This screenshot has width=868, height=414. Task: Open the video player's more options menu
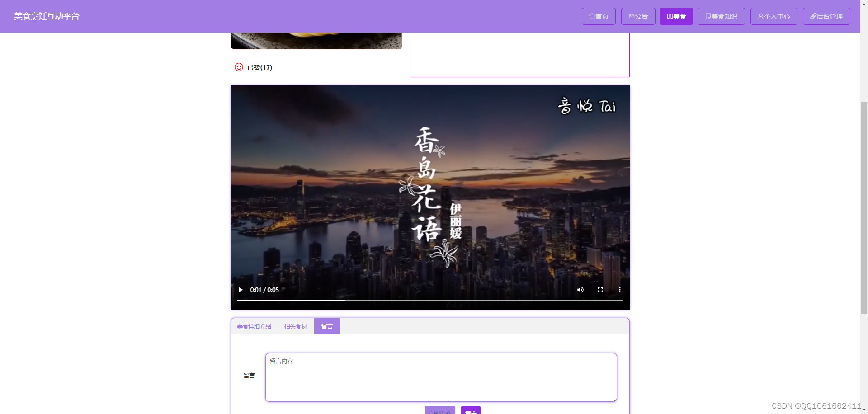(620, 290)
